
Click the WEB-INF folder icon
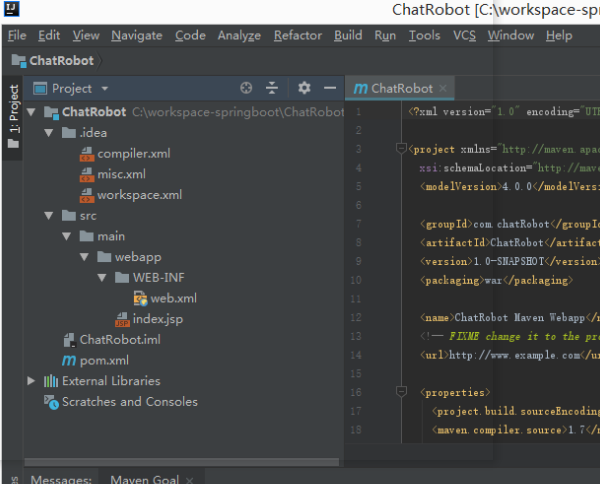[x=122, y=277]
